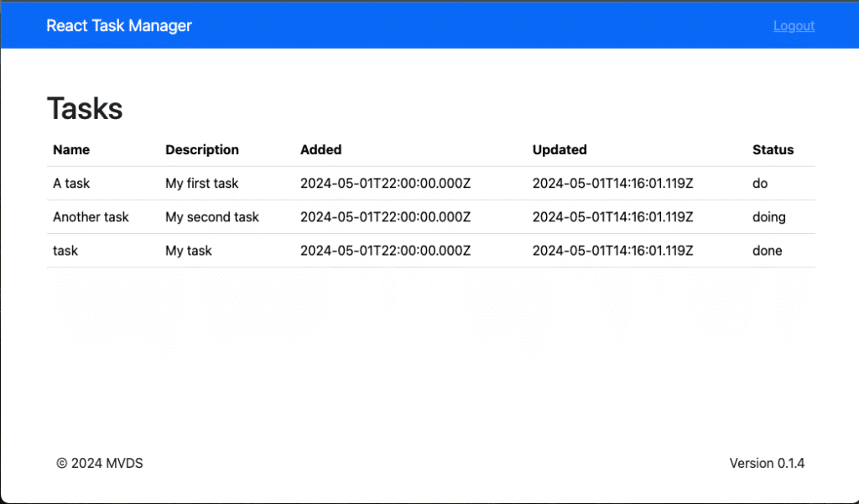Click the Tasks page heading

(x=85, y=108)
